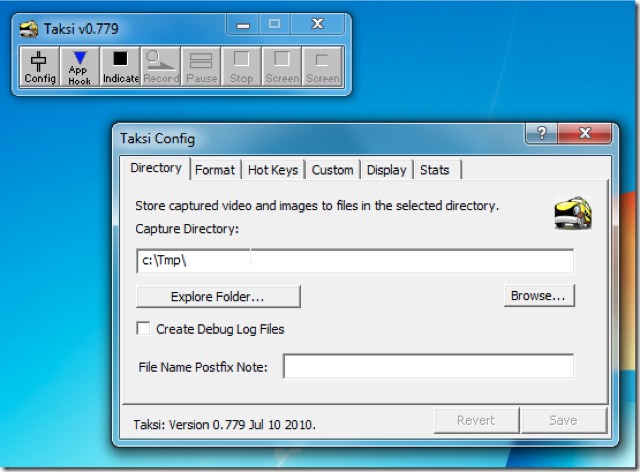Image resolution: width=640 pixels, height=472 pixels.
Task: Toggle the Indicate toolbar button
Action: 120,67
